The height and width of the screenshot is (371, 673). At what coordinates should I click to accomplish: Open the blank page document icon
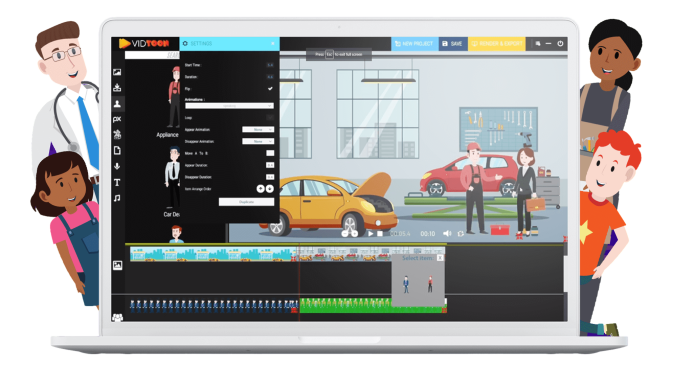pos(117,151)
